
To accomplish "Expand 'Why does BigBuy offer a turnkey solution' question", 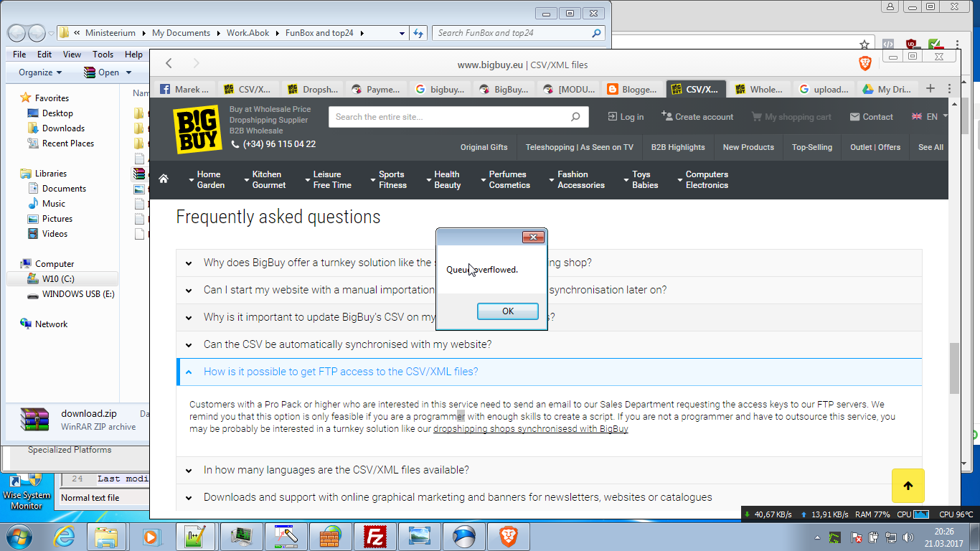I will (549, 263).
